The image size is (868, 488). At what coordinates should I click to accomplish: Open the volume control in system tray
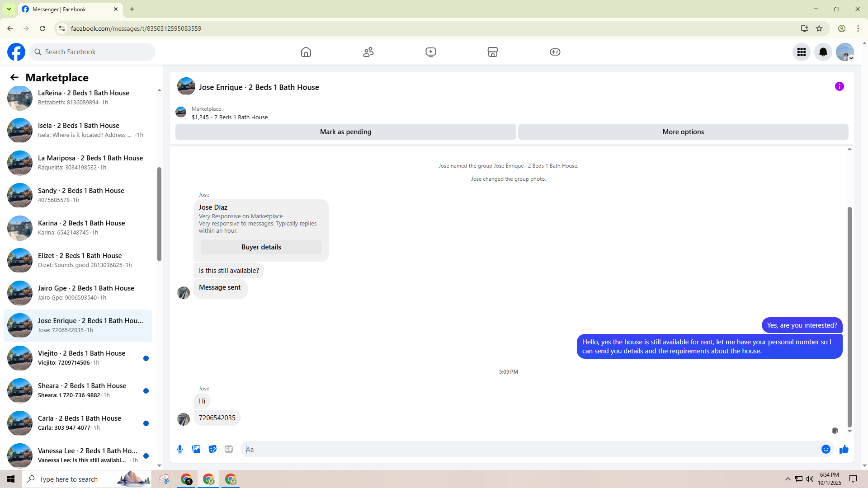(x=810, y=479)
